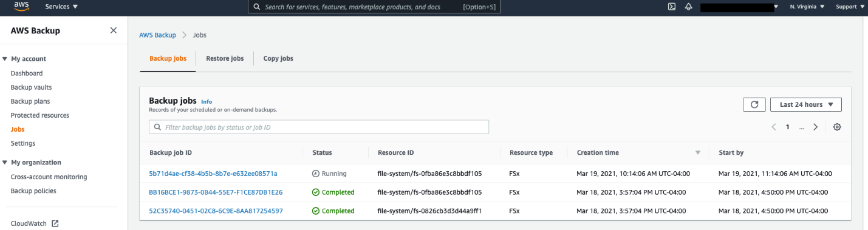The width and height of the screenshot is (868, 230).
Task: Open the Services dropdown menu
Action: pyautogui.click(x=62, y=7)
